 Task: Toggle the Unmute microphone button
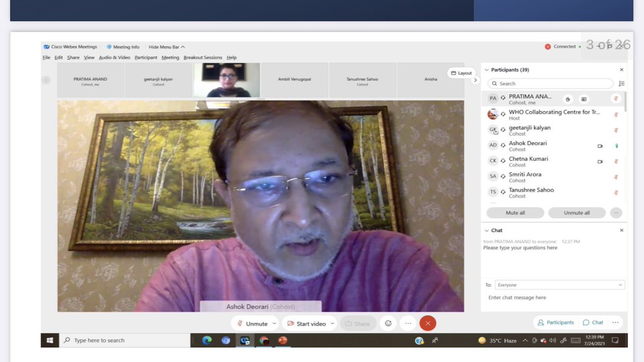pos(252,323)
